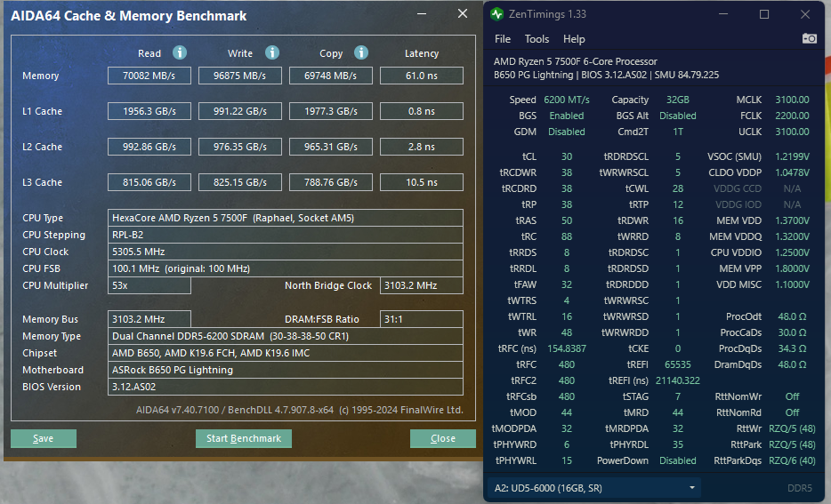
Task: Click the Chipset AMD B650 field
Action: [x=286, y=353]
